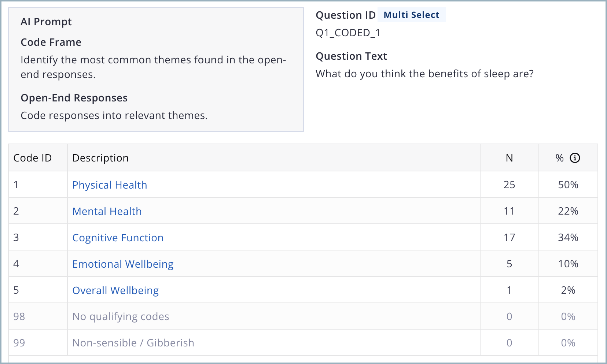Click the AI Prompt panel heading
The width and height of the screenshot is (607, 364).
point(46,22)
